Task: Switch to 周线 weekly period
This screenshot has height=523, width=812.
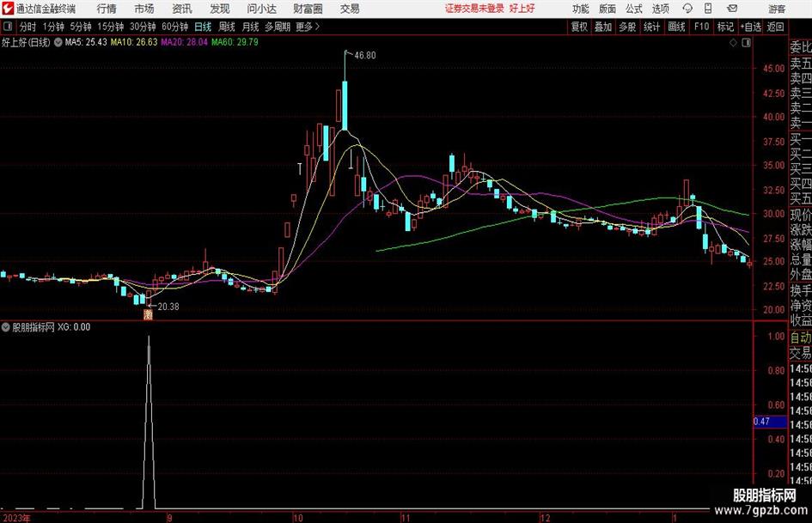Action: [x=227, y=27]
